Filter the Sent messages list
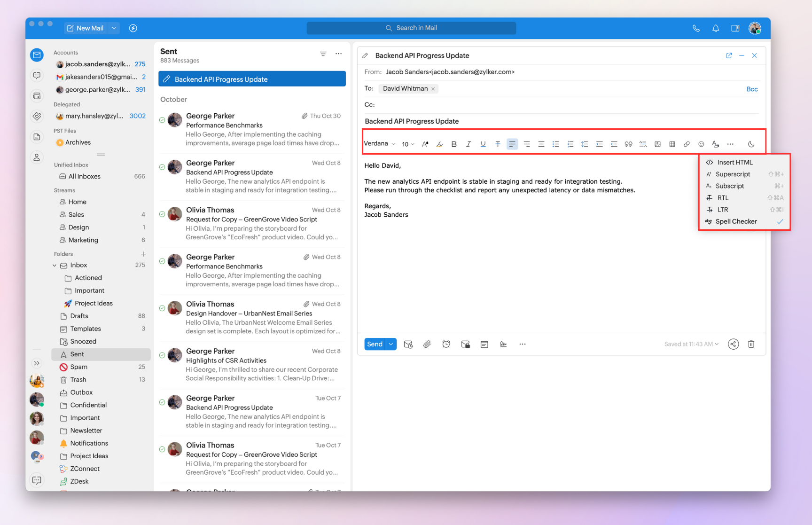Viewport: 812px width, 525px height. [323, 54]
